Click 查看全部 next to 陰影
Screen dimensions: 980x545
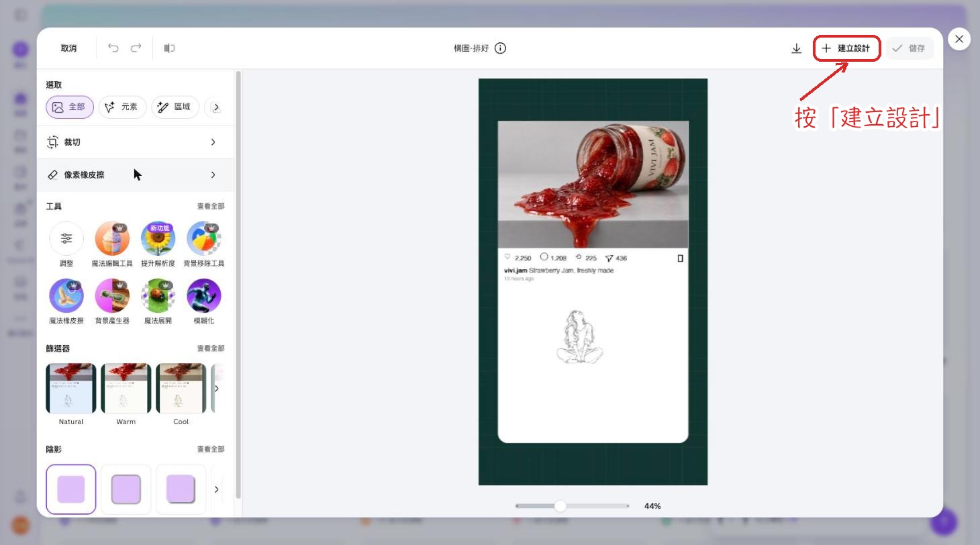point(211,449)
